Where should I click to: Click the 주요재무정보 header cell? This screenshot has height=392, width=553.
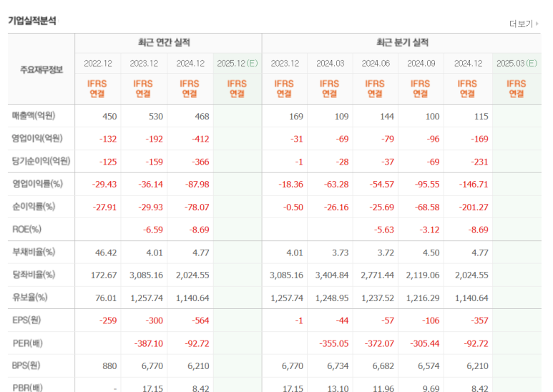pyautogui.click(x=41, y=69)
